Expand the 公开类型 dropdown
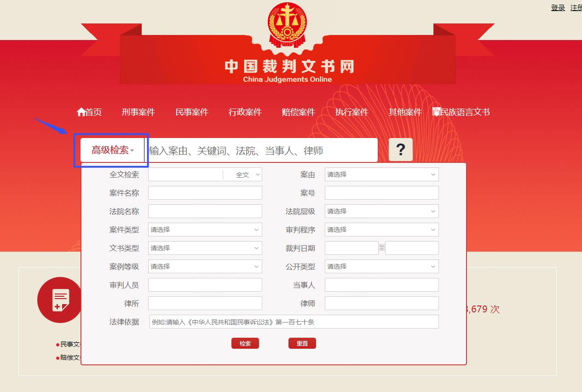Image resolution: width=582 pixels, height=392 pixels. pyautogui.click(x=381, y=266)
